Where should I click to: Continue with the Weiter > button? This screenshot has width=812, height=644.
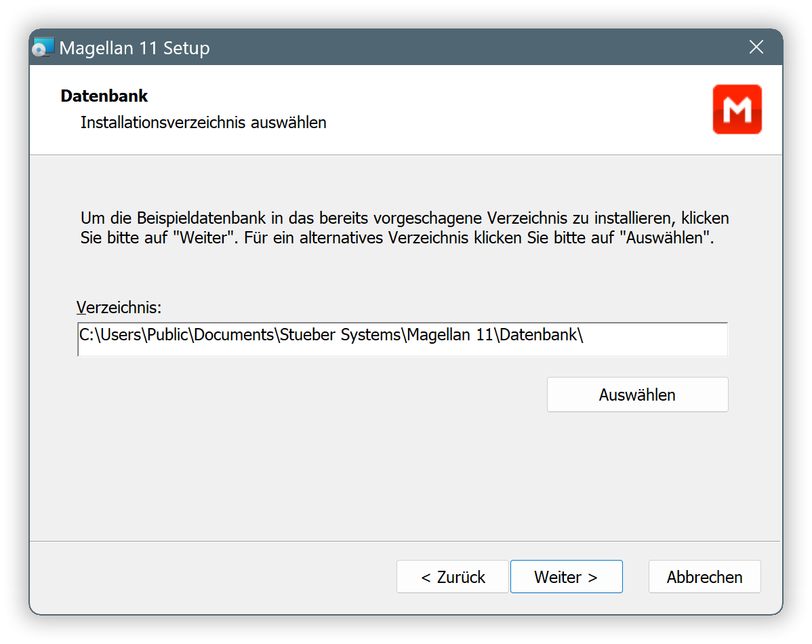[567, 577]
